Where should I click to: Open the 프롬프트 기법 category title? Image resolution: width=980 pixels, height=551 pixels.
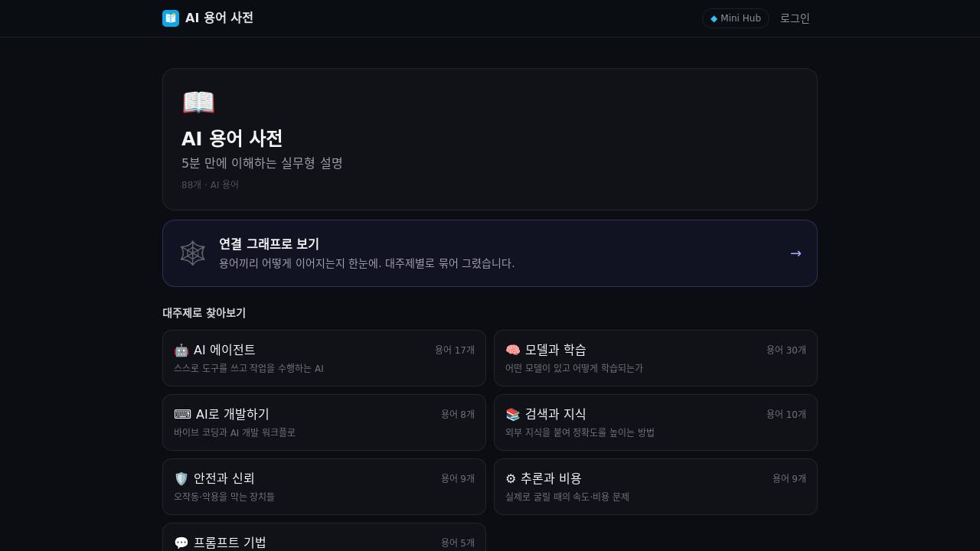pyautogui.click(x=230, y=543)
